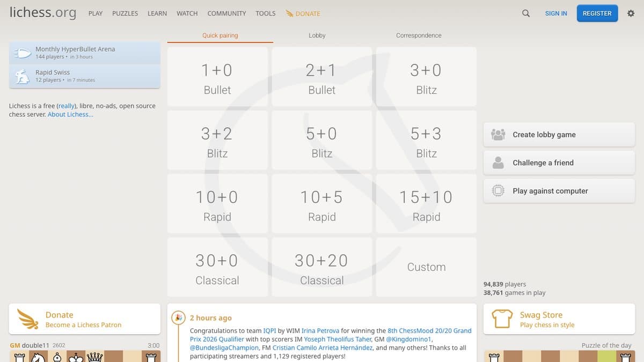This screenshot has height=362, width=644.
Task: Click the 94,839 players count
Action: (504, 284)
